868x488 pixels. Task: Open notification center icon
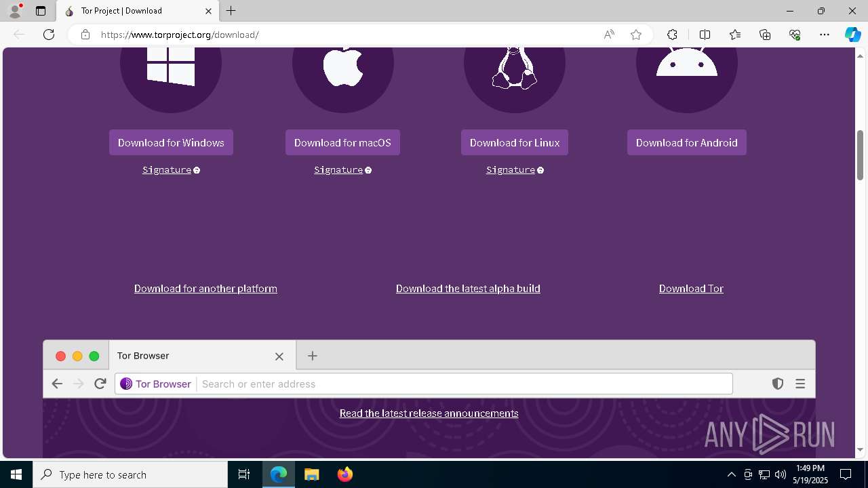[846, 474]
